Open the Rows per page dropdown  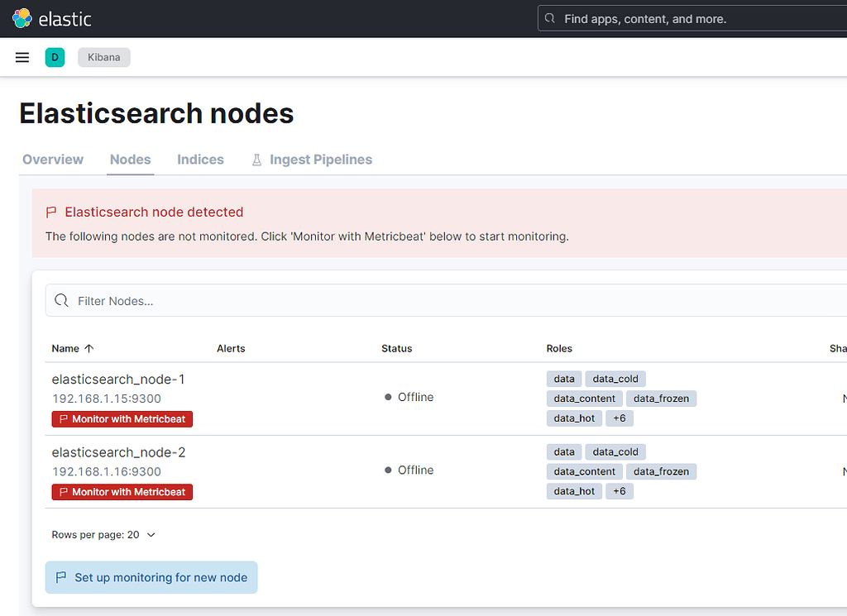103,534
